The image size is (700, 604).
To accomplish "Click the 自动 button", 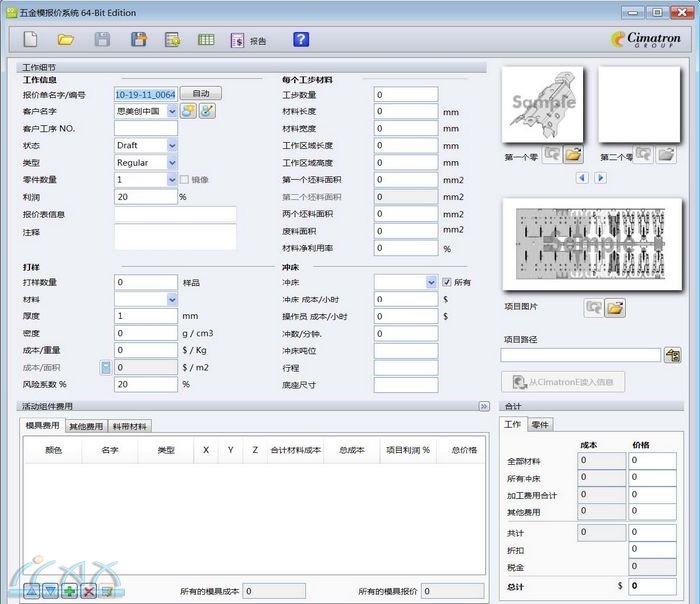I will (x=201, y=94).
